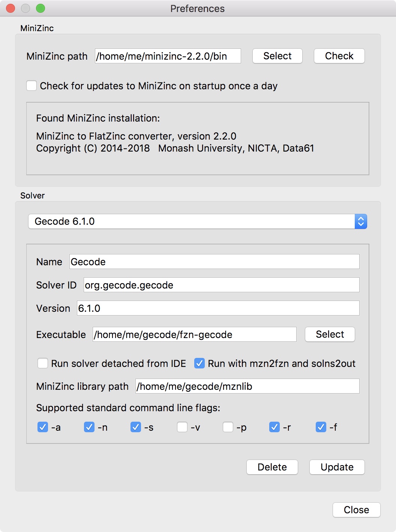396x532 pixels.
Task: Uncheck the -s flag checkbox
Action: click(x=136, y=427)
